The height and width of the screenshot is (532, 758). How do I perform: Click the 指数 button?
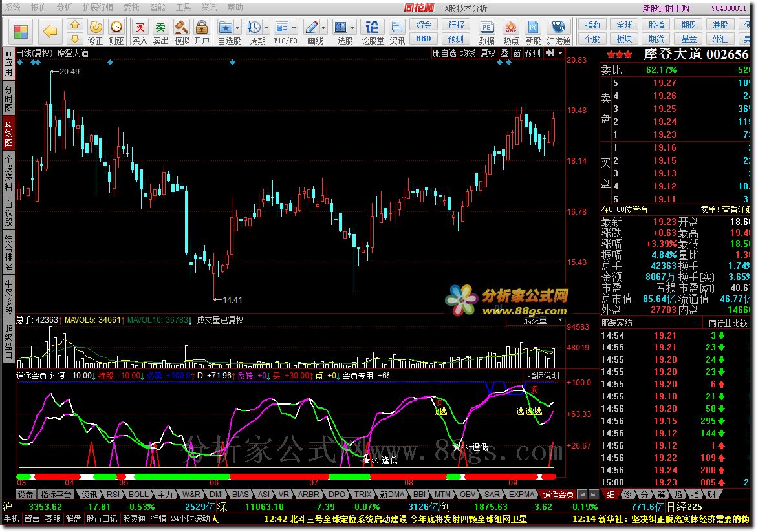coord(592,25)
